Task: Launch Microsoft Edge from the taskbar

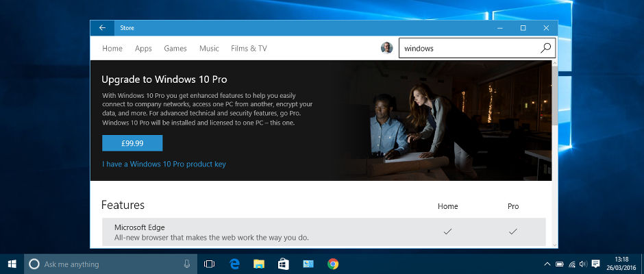Action: [x=234, y=264]
